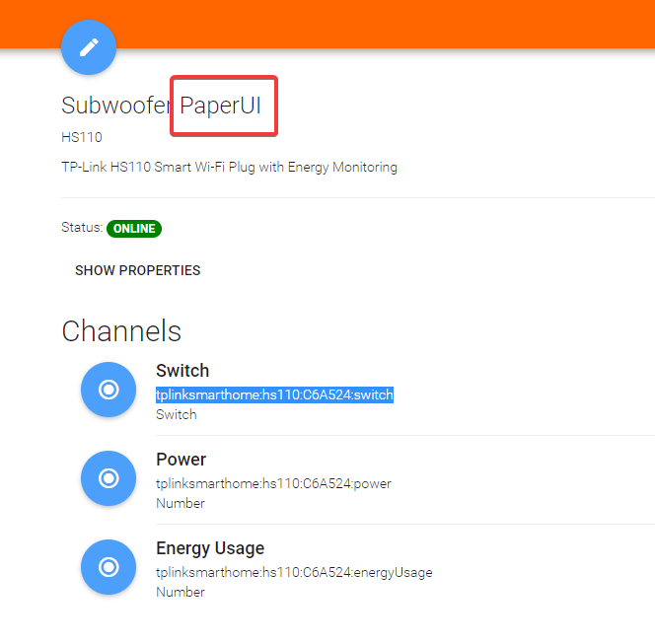Click the Energy Usage channel title
Image resolution: width=655 pixels, height=644 pixels.
coord(210,548)
